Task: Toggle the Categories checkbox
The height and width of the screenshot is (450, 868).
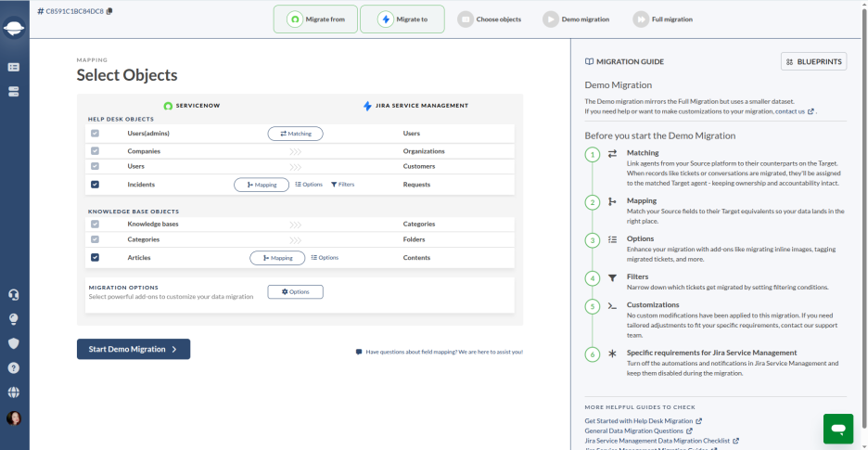Action: pos(96,239)
